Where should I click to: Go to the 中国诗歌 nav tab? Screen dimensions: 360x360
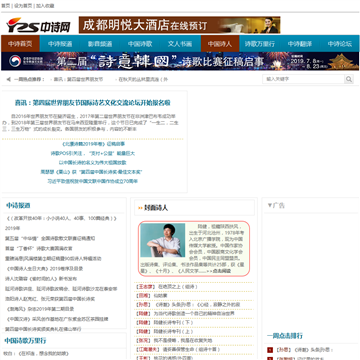click(140, 44)
